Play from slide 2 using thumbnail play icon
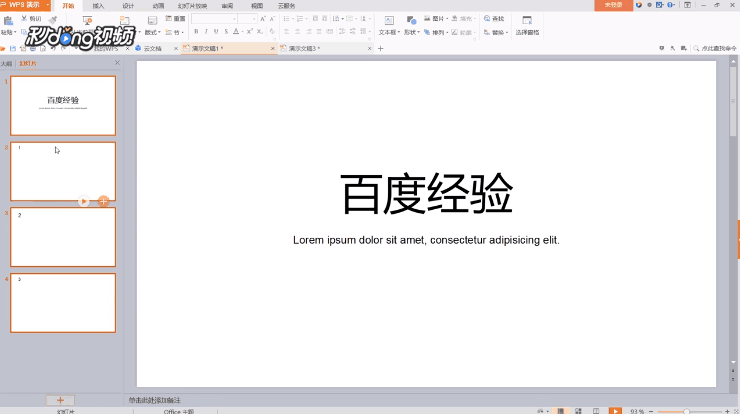 (84, 201)
